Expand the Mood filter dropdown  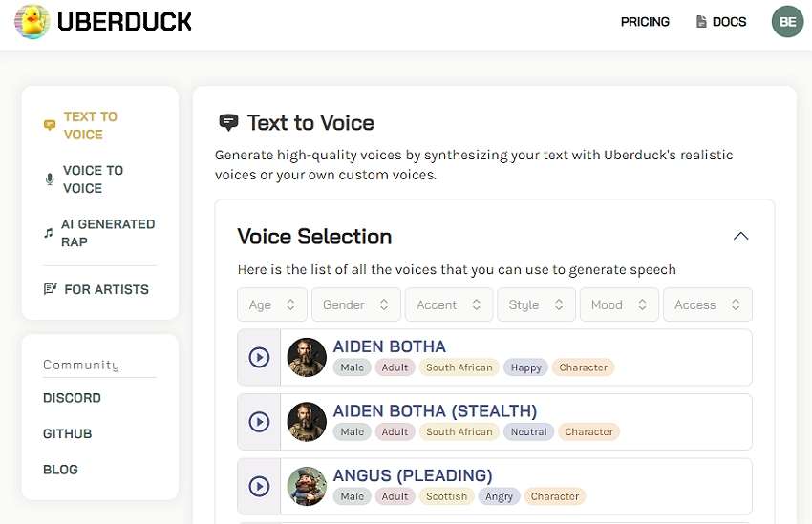pos(618,305)
